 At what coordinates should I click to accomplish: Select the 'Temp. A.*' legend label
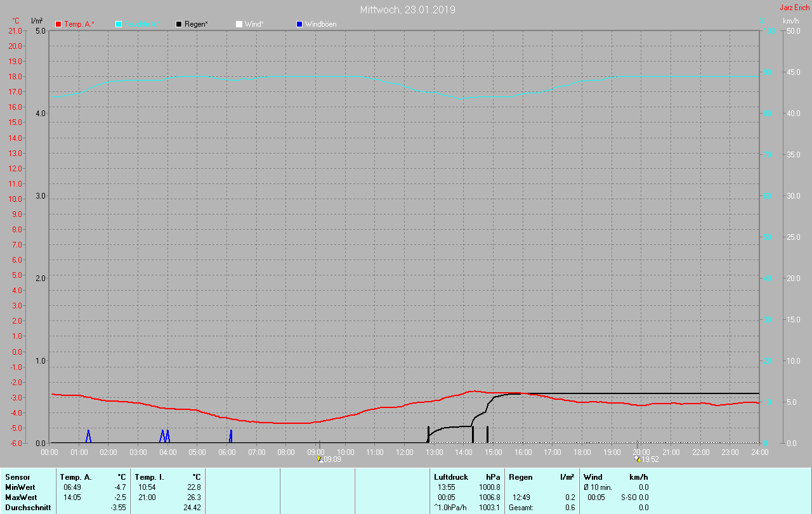point(79,24)
